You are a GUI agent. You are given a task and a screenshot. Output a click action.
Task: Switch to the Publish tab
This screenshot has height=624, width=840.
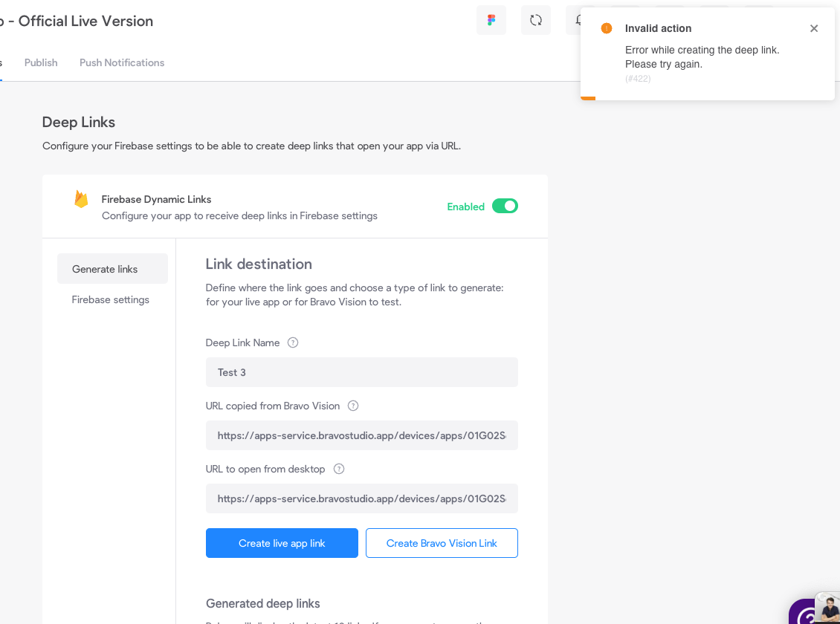pyautogui.click(x=41, y=62)
